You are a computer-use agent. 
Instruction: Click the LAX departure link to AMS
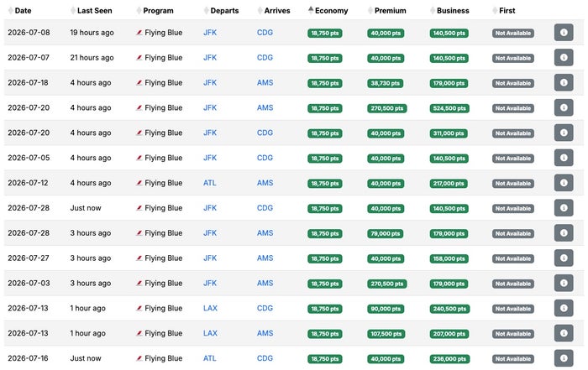(x=210, y=333)
